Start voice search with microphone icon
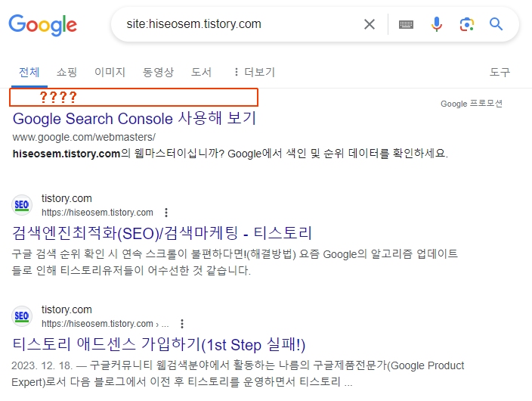 point(437,24)
